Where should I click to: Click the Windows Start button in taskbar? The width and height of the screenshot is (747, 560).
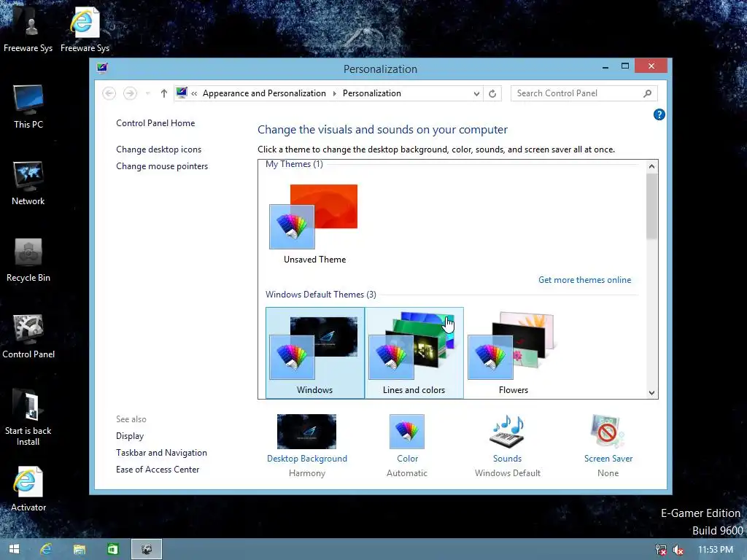[14, 549]
